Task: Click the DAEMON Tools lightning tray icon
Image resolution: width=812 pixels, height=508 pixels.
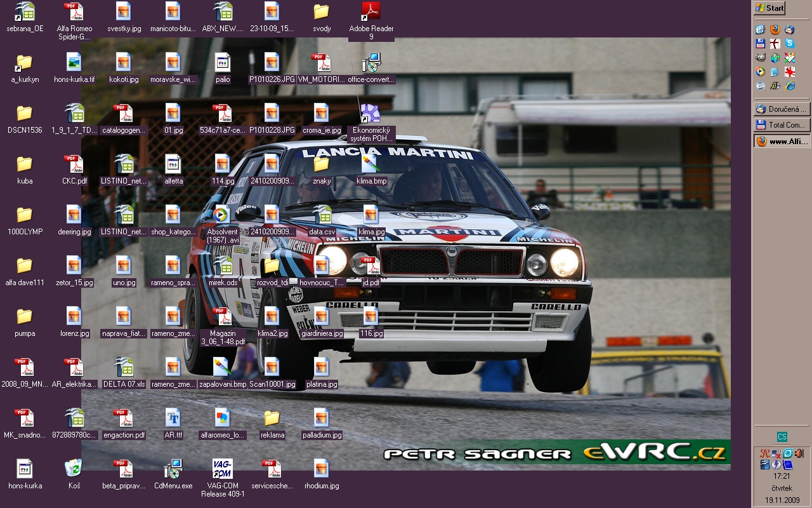Action: click(x=775, y=465)
